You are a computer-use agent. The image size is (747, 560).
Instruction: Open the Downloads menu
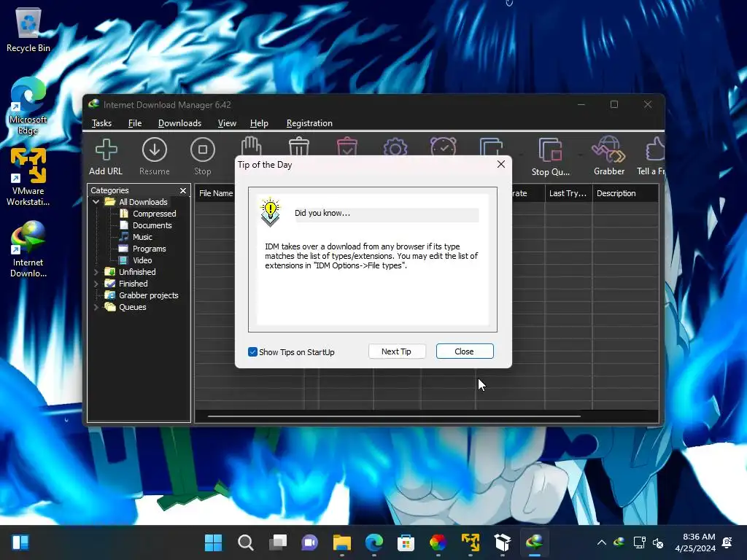coord(179,122)
